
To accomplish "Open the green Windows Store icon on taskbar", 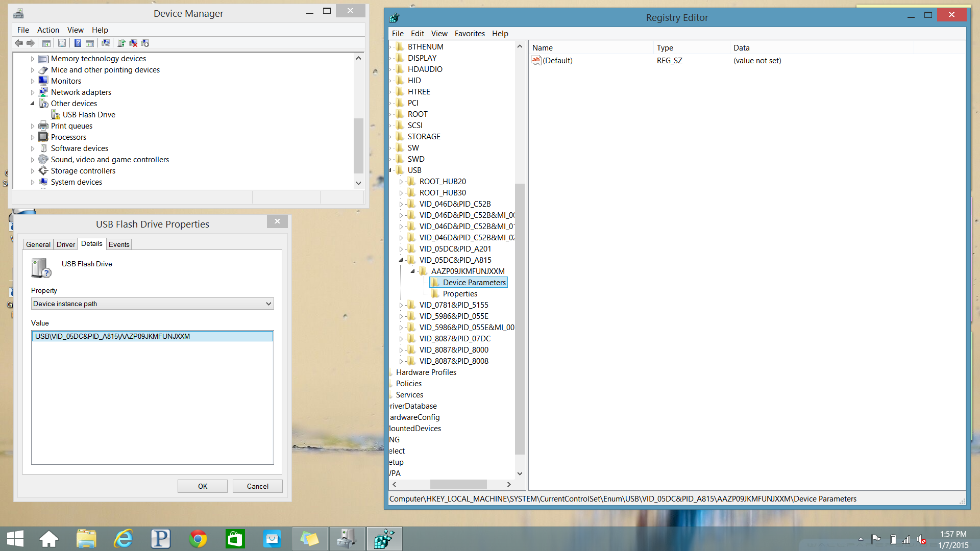I will pyautogui.click(x=235, y=539).
